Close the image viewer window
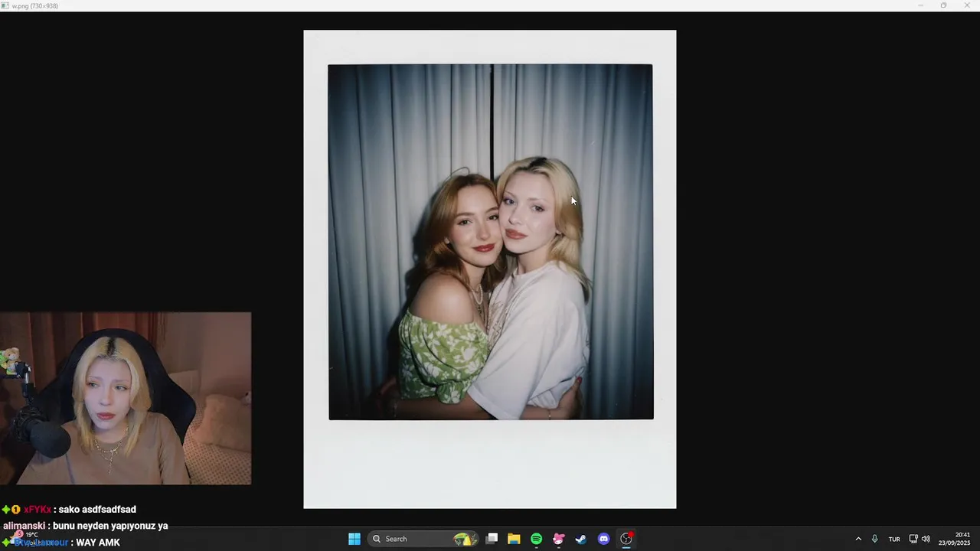The height and width of the screenshot is (551, 980). click(966, 5)
